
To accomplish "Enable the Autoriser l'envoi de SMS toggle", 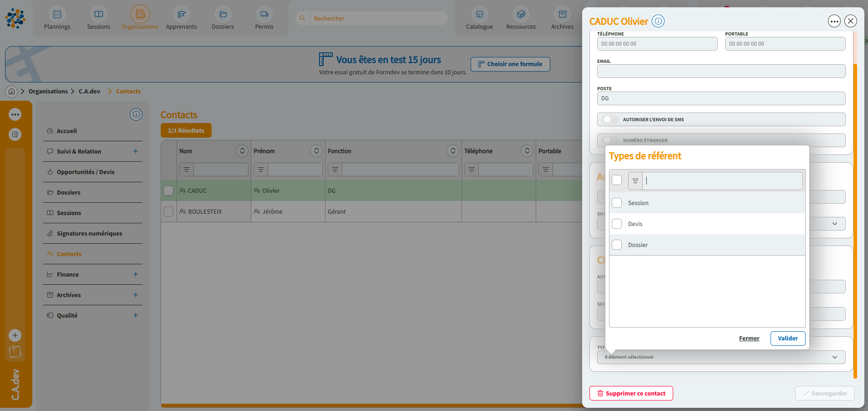I will (609, 119).
